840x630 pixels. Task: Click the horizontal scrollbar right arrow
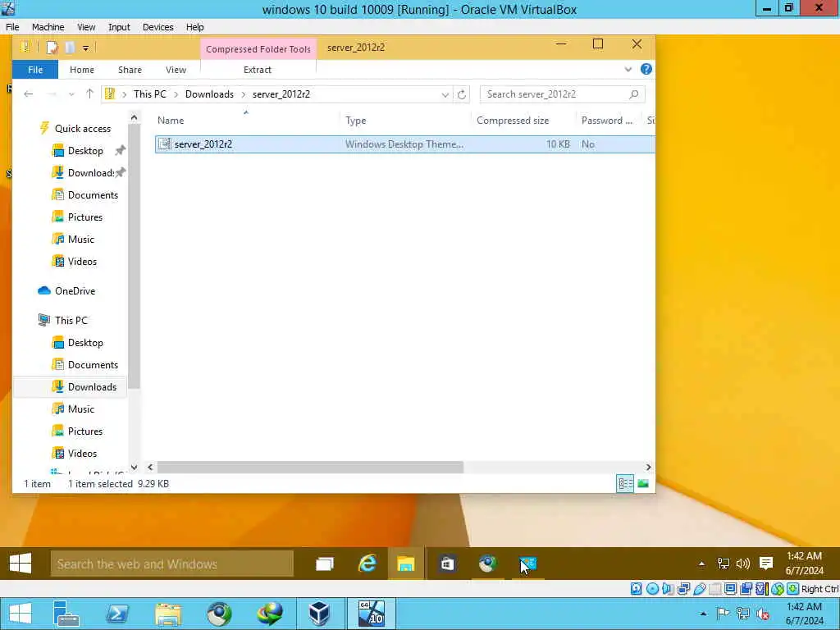(648, 467)
